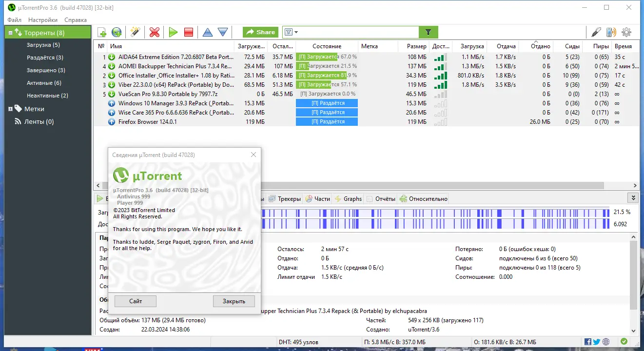Select Неактивные (2) in the sidebar
This screenshot has height=351, width=644.
point(47,96)
